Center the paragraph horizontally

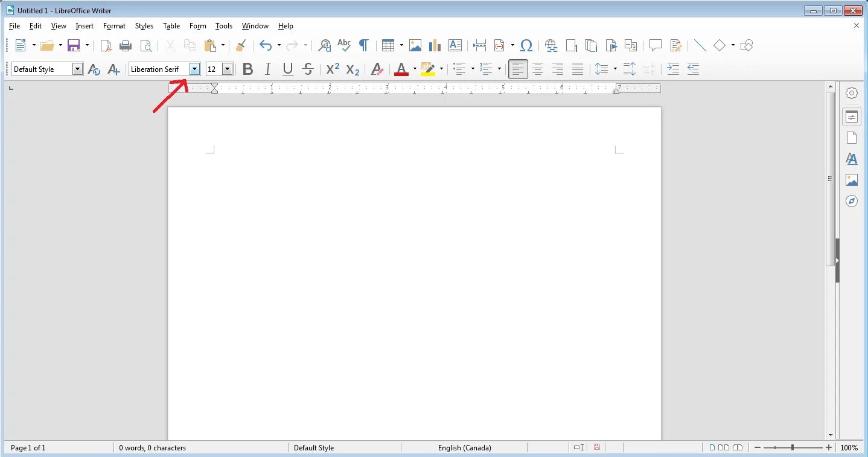(538, 69)
